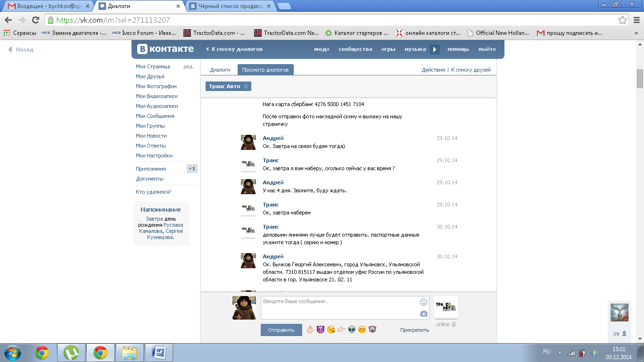Open Мои Фотографии in the sidebar
Image resolution: width=644 pixels, height=362 pixels.
156,86
